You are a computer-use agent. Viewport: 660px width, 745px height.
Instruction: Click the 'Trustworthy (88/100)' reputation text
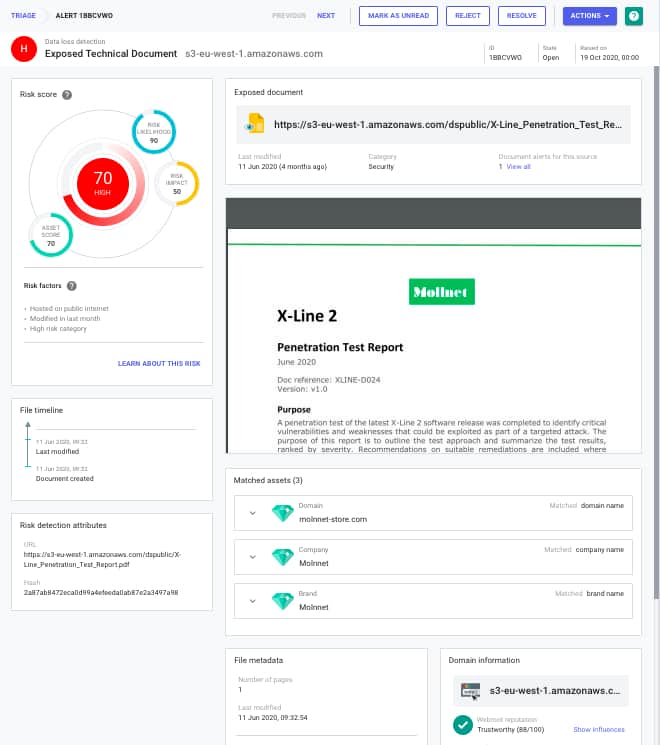click(x=510, y=730)
